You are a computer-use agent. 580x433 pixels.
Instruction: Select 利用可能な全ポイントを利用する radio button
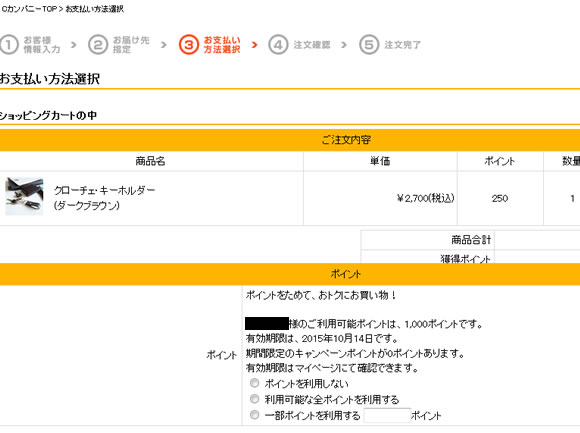click(254, 399)
